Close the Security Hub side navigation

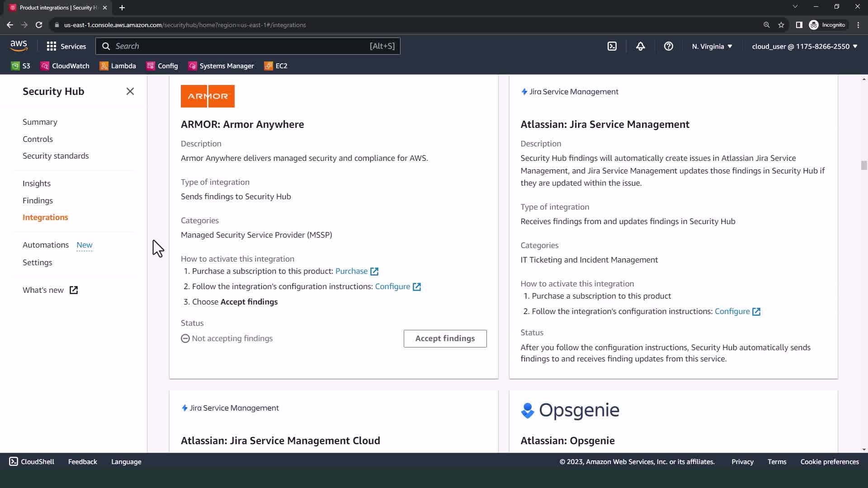click(130, 91)
